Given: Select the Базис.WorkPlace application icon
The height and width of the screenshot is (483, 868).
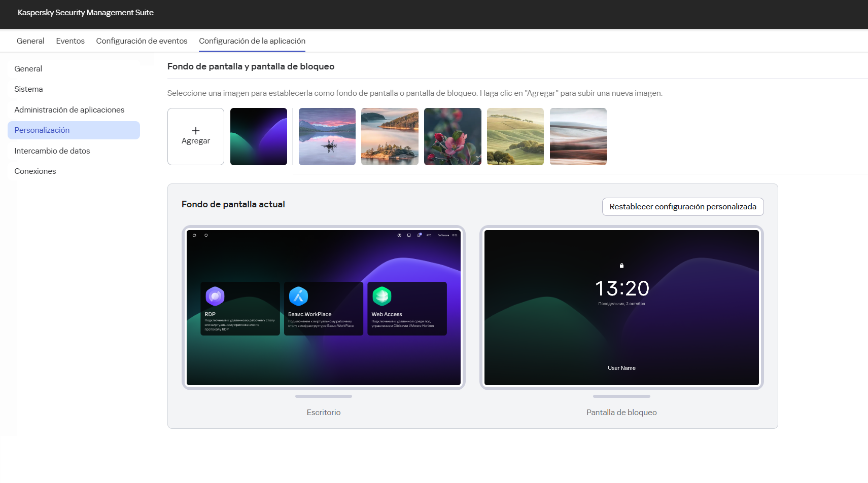Looking at the screenshot, I should click(299, 295).
